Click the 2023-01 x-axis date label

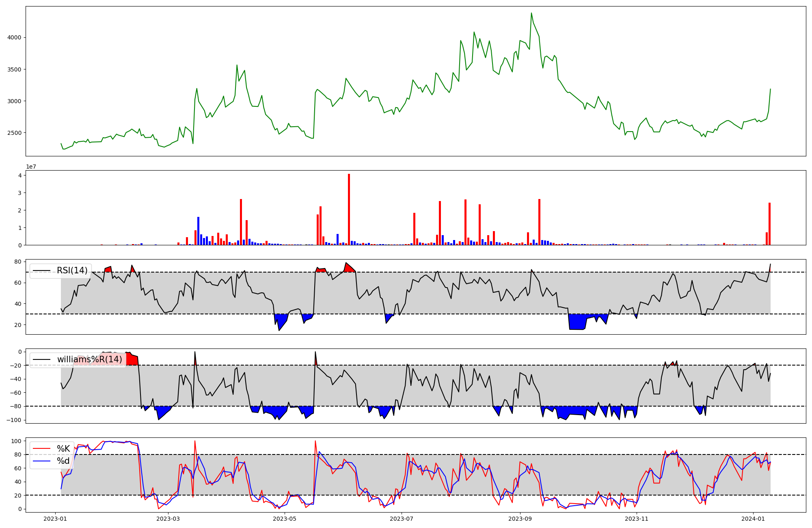point(55,519)
